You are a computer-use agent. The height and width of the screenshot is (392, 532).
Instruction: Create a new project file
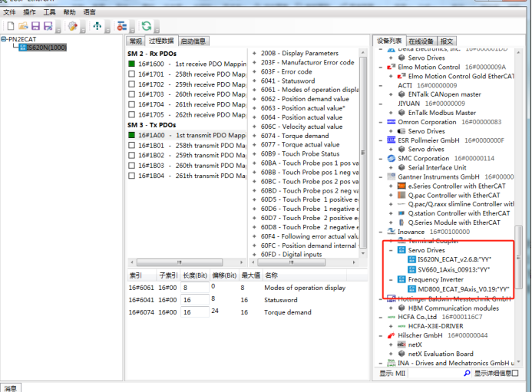(x=11, y=26)
